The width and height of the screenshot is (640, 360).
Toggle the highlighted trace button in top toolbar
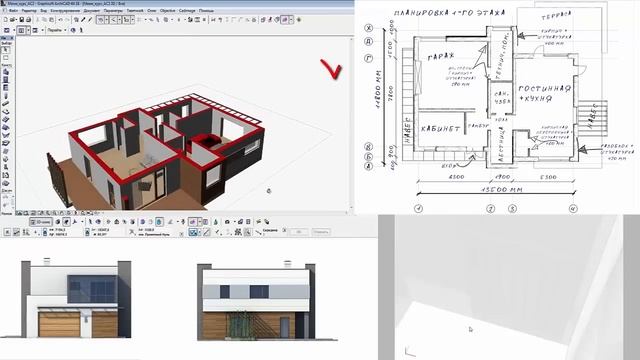click(284, 20)
